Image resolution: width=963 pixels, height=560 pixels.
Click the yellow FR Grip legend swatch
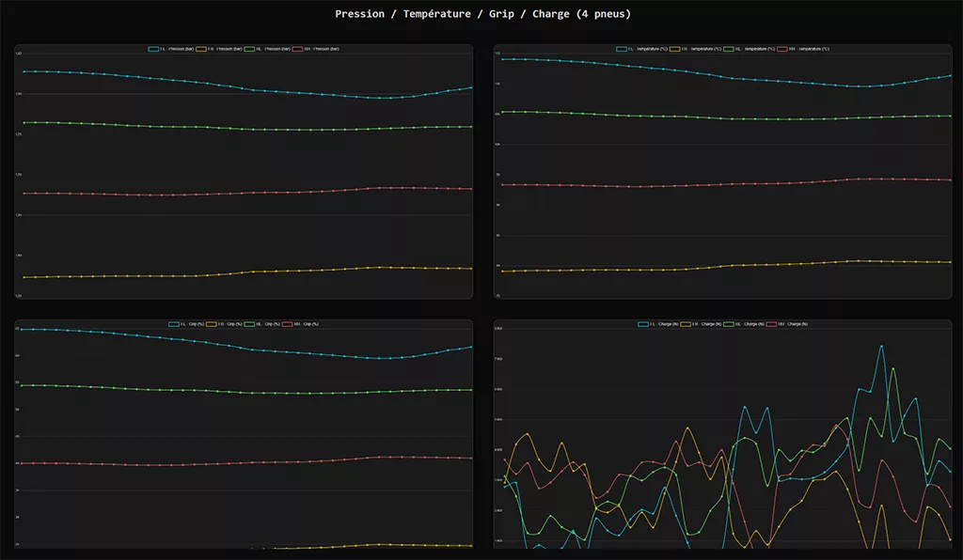pos(211,323)
